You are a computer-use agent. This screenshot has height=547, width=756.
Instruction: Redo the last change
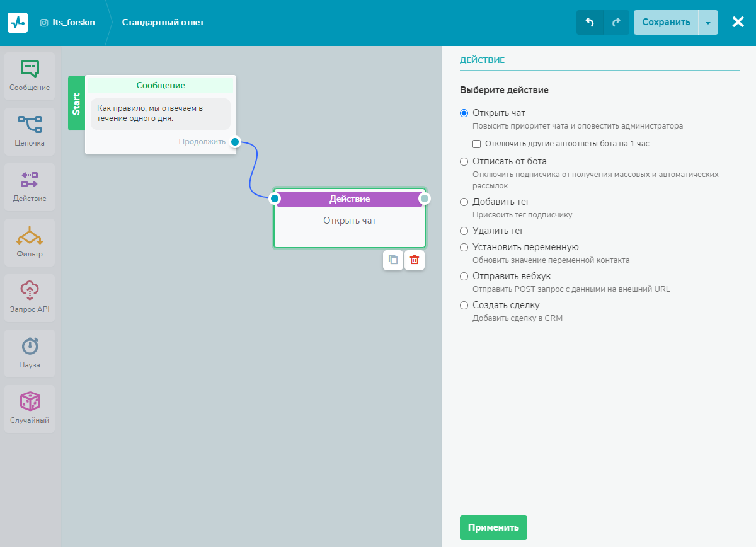pyautogui.click(x=616, y=22)
